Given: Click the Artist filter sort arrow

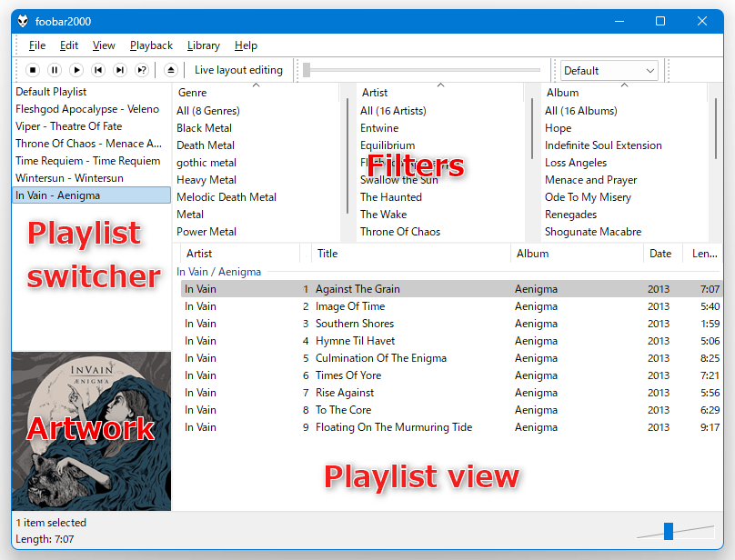Looking at the screenshot, I should pos(440,85).
